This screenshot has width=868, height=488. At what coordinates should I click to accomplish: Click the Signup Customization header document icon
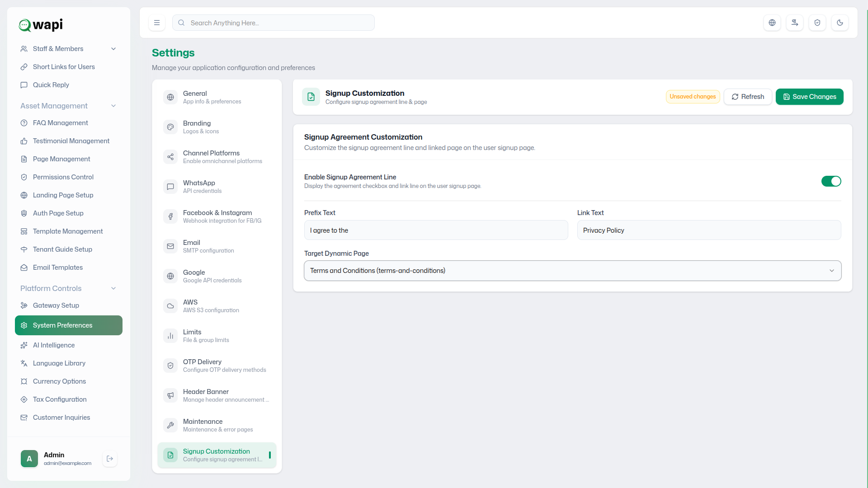[311, 97]
